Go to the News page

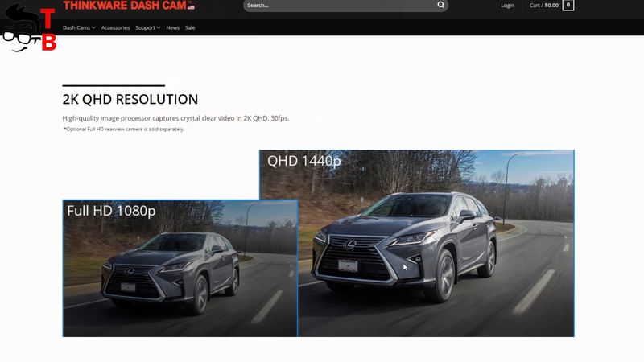[x=172, y=27]
